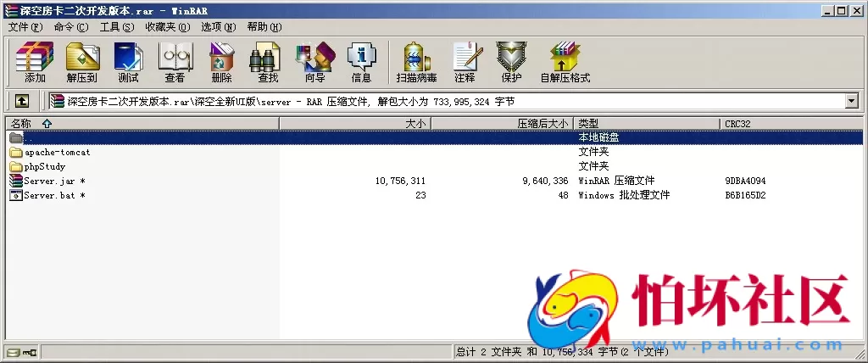This screenshot has height=363, width=868.
Task: Click the Server.bat batch file icon
Action: (x=15, y=195)
